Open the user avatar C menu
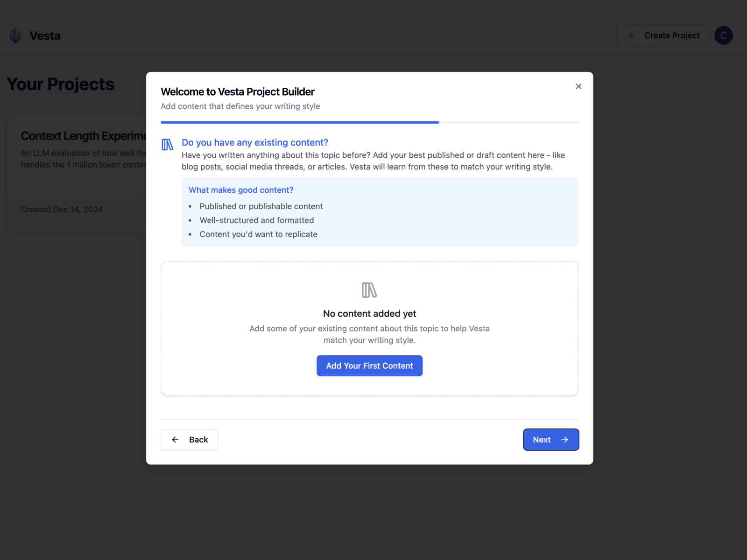The width and height of the screenshot is (747, 560). coord(724,35)
